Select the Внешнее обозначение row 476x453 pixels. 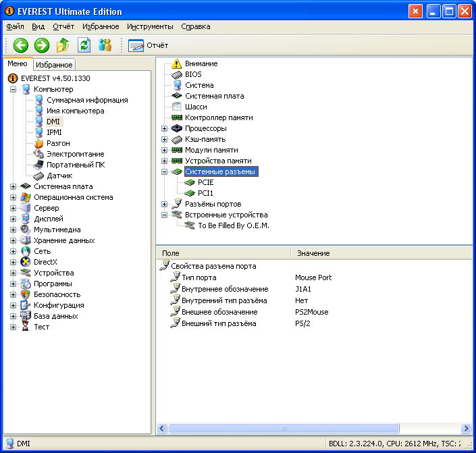click(315, 312)
